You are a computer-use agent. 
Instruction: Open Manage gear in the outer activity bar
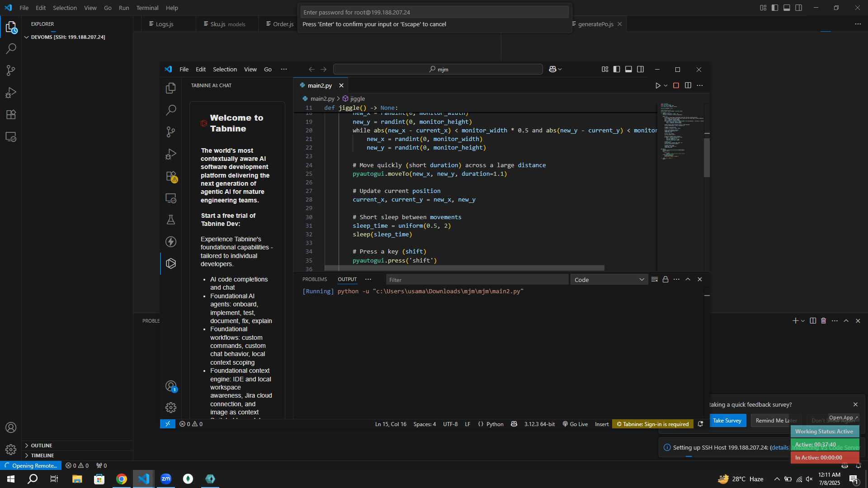[x=11, y=449]
